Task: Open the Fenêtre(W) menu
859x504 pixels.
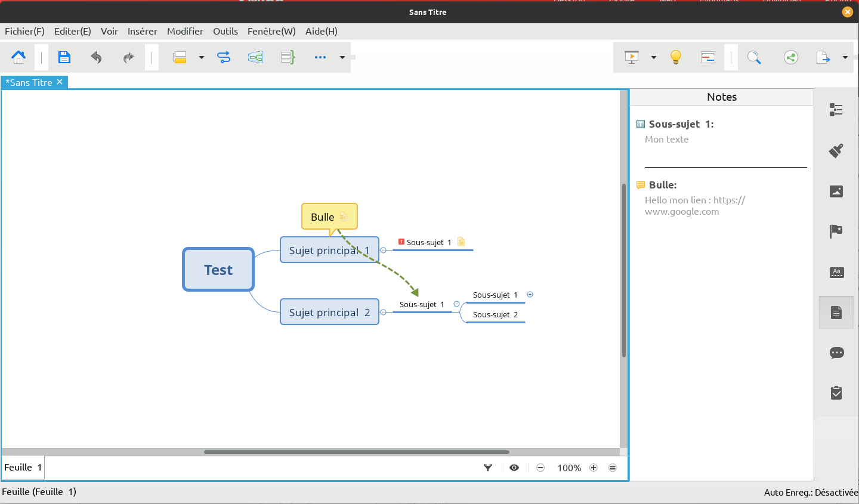Action: pyautogui.click(x=271, y=31)
